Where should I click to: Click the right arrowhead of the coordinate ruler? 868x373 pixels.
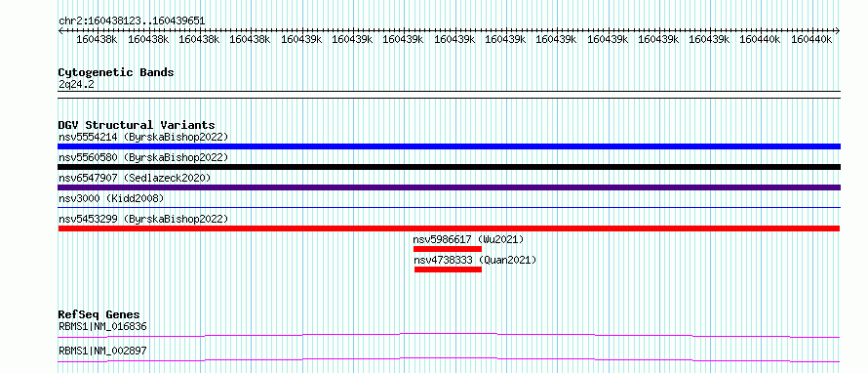point(837,31)
